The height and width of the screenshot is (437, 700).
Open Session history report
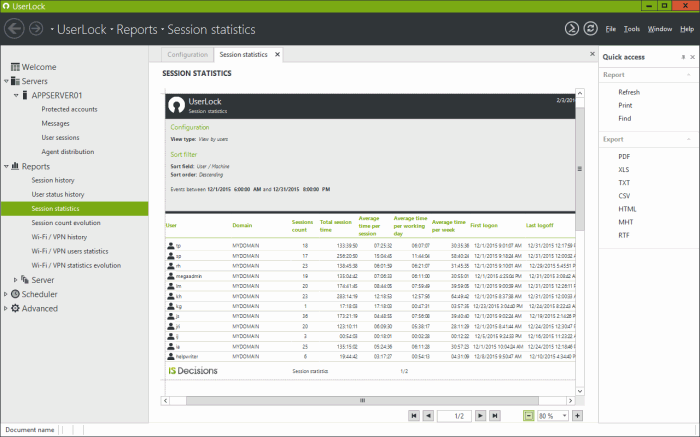(x=53, y=180)
